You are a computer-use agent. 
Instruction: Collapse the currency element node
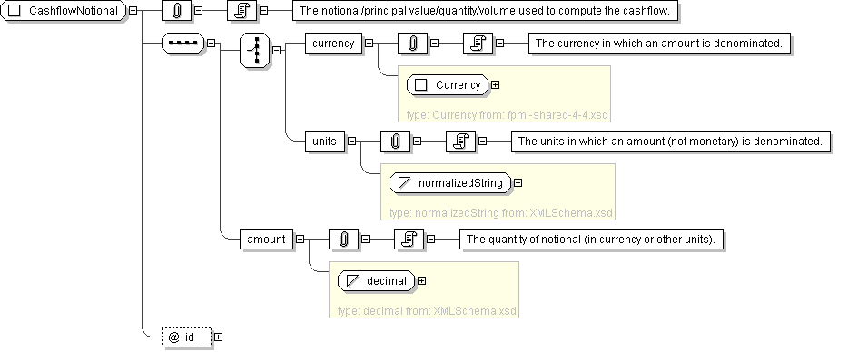369,44
